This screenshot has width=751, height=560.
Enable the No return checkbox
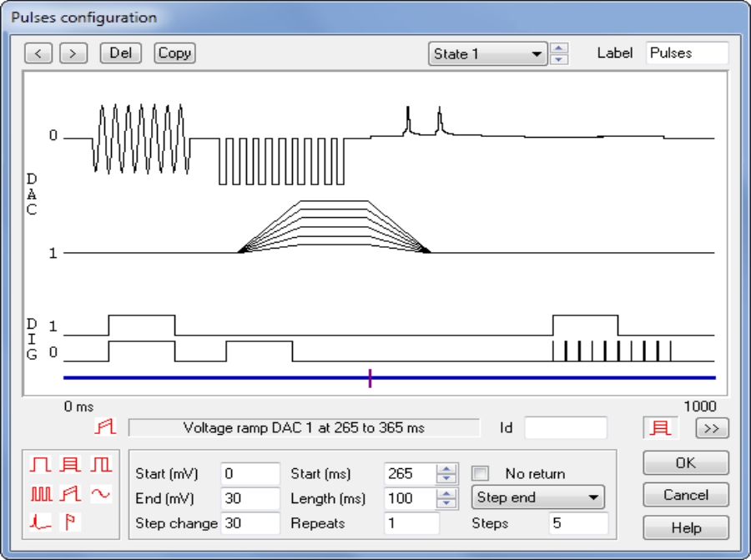(x=480, y=474)
